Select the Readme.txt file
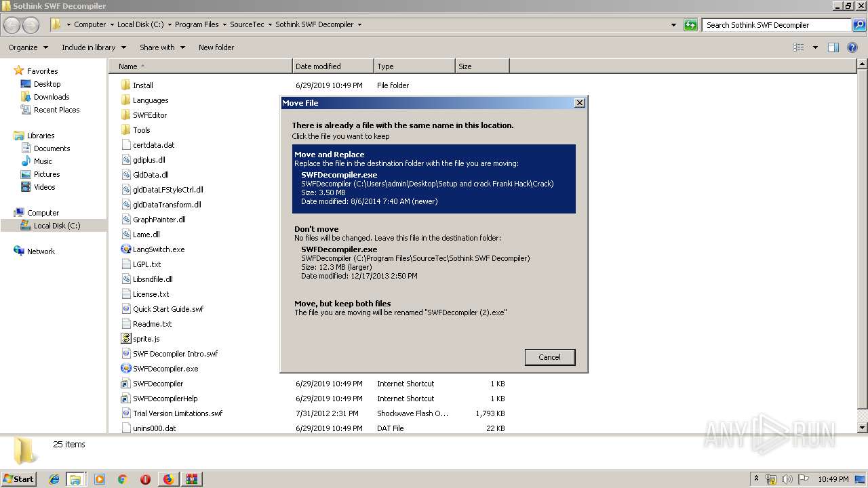 [x=152, y=324]
